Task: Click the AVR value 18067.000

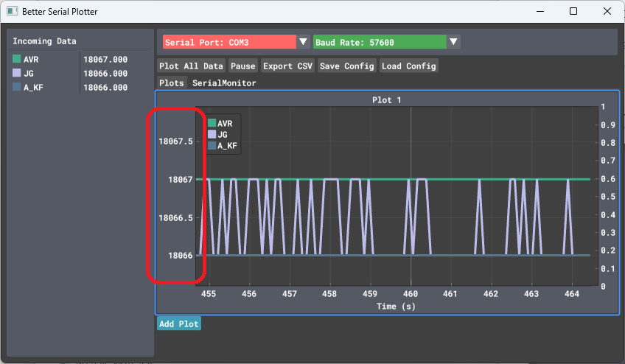Action: coord(105,60)
